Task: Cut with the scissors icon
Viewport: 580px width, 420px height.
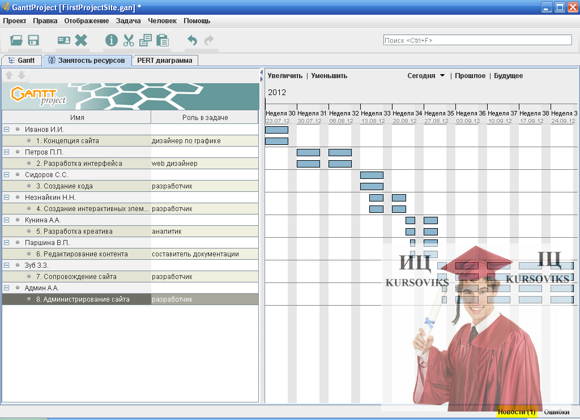Action: (x=128, y=40)
